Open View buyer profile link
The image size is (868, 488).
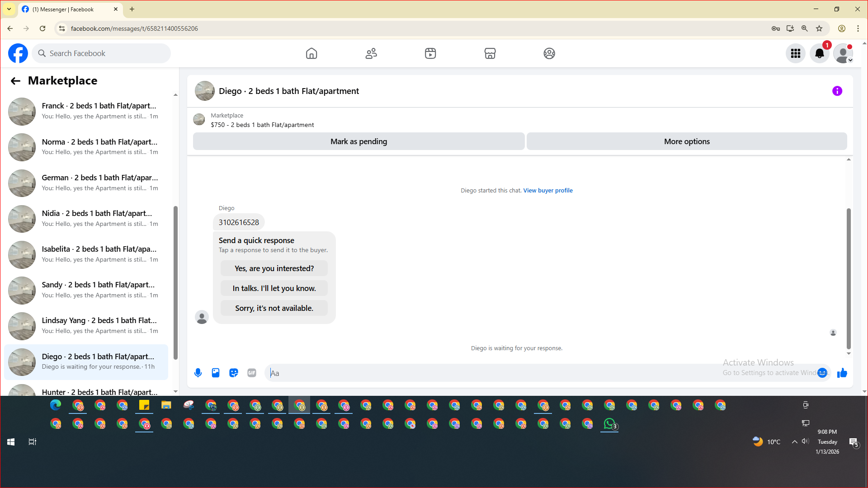pos(548,191)
